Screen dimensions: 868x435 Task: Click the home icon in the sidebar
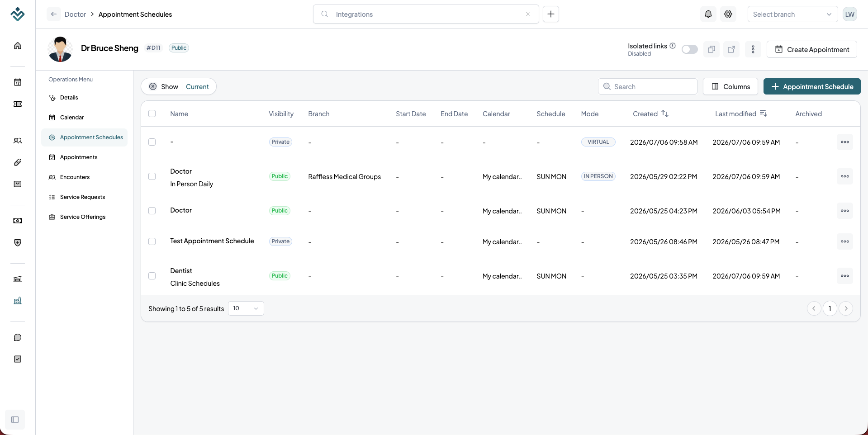click(18, 46)
